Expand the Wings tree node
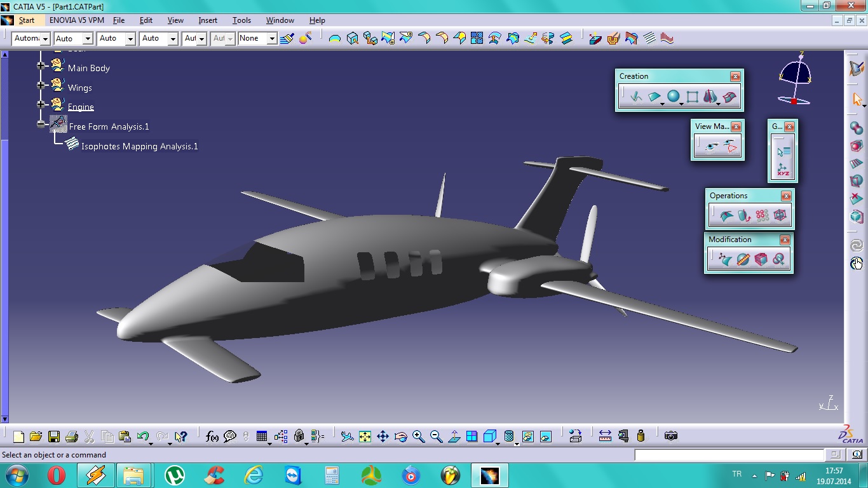This screenshot has width=868, height=488. pyautogui.click(x=41, y=85)
